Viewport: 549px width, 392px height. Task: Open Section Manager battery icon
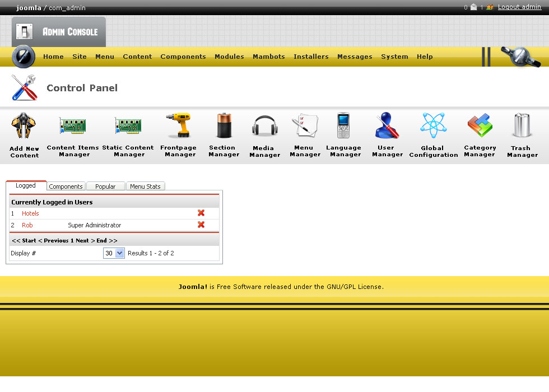pos(224,125)
